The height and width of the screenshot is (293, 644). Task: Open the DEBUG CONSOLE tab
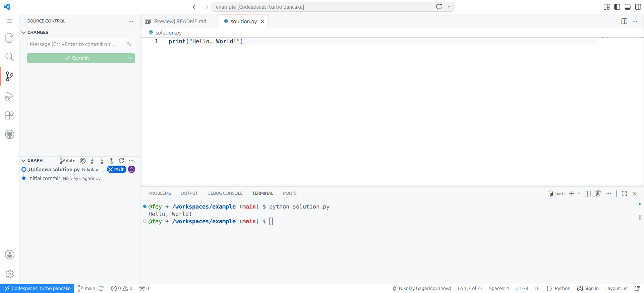coord(225,193)
